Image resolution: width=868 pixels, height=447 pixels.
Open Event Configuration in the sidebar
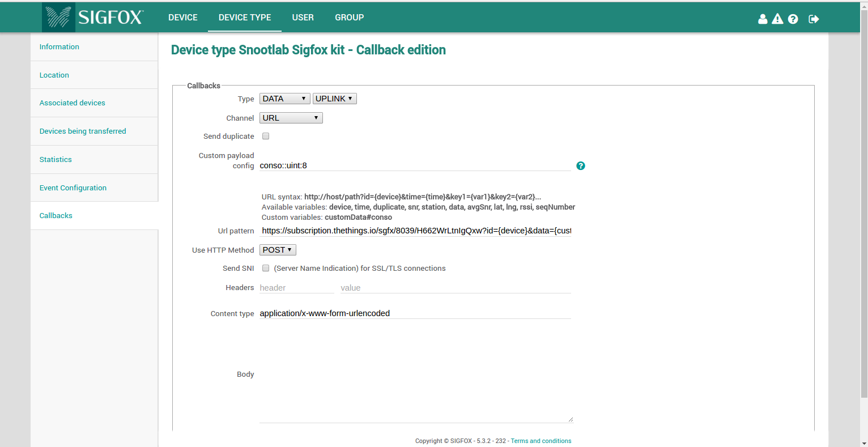[94, 188]
